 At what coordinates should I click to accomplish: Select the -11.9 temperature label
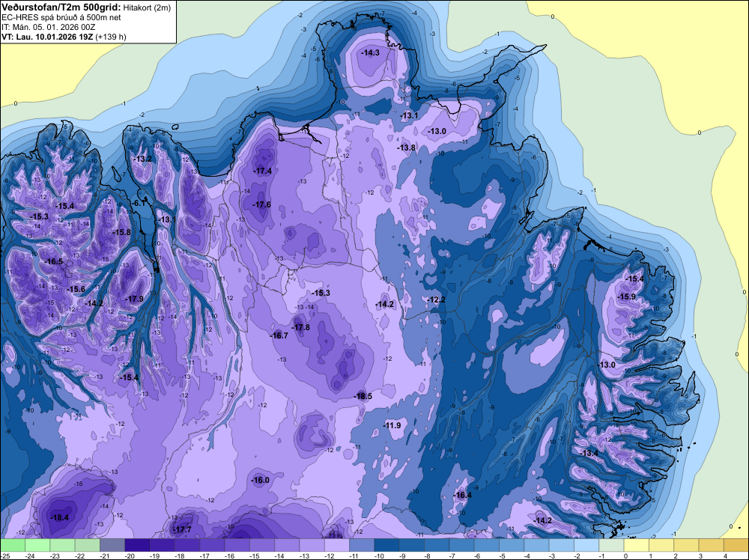click(x=392, y=425)
